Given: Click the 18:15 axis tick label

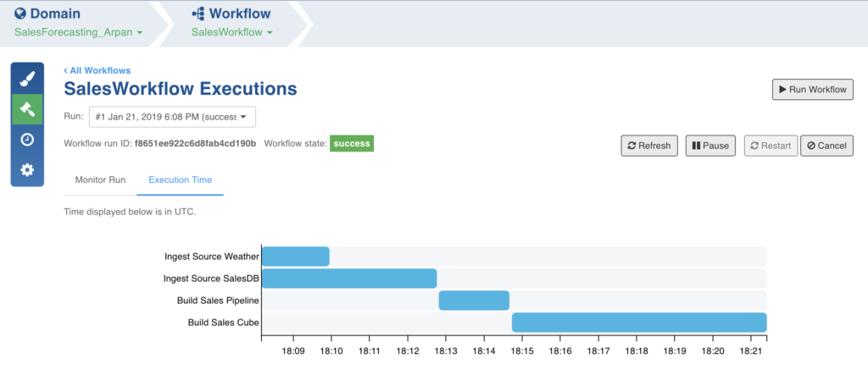Looking at the screenshot, I should point(521,351).
